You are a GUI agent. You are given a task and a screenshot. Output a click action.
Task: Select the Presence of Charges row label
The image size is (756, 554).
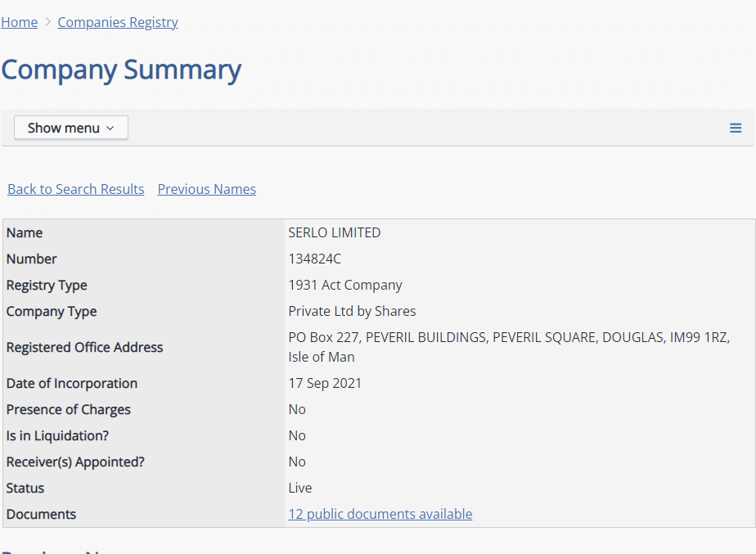(x=69, y=410)
